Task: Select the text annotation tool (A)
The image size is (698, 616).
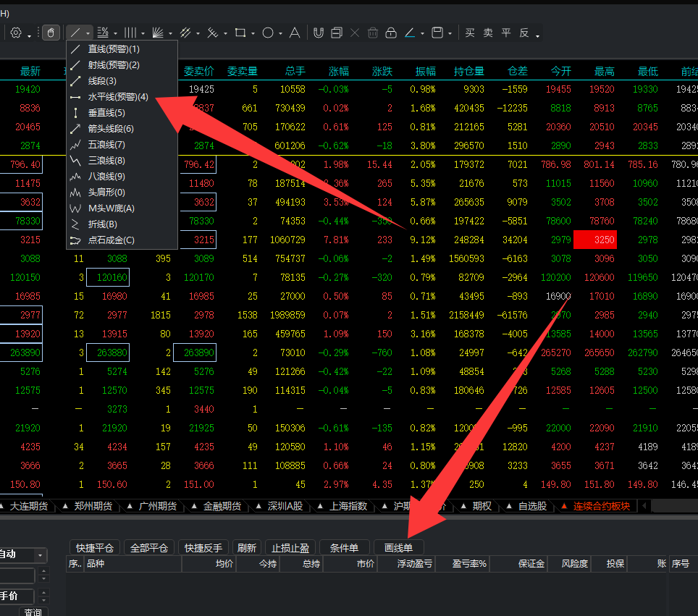Action: 295,33
